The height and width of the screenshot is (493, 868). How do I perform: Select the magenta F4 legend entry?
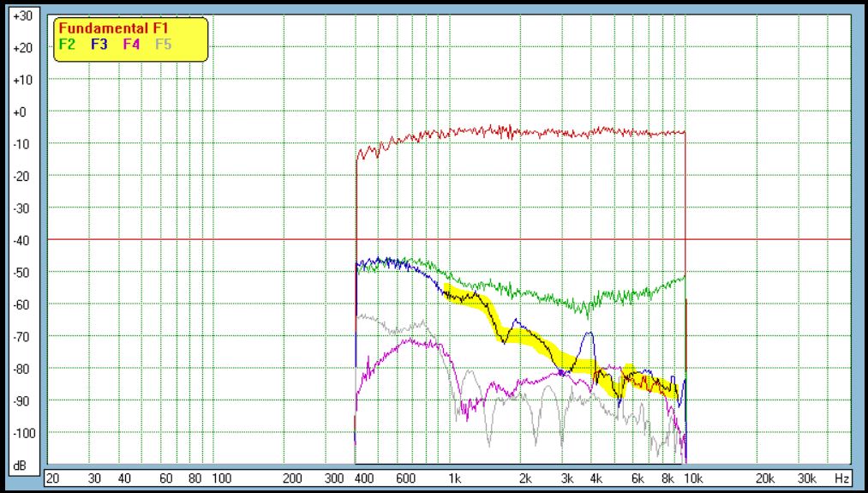click(131, 45)
